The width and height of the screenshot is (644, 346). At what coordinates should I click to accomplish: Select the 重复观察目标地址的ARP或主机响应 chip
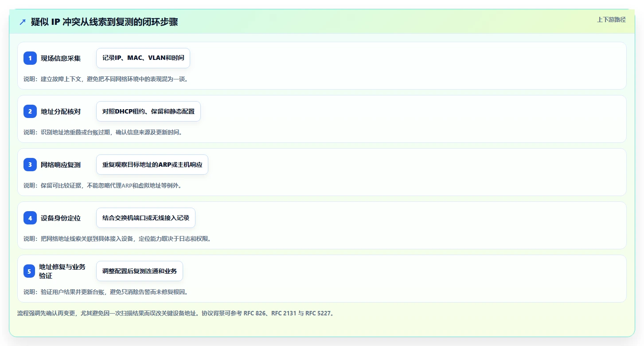152,165
